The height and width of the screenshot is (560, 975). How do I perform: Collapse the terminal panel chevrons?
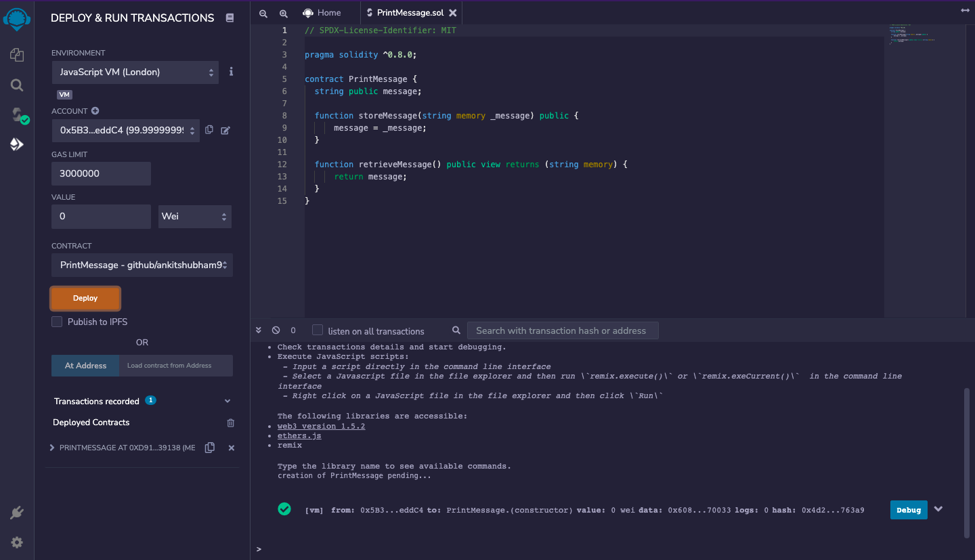click(x=259, y=330)
